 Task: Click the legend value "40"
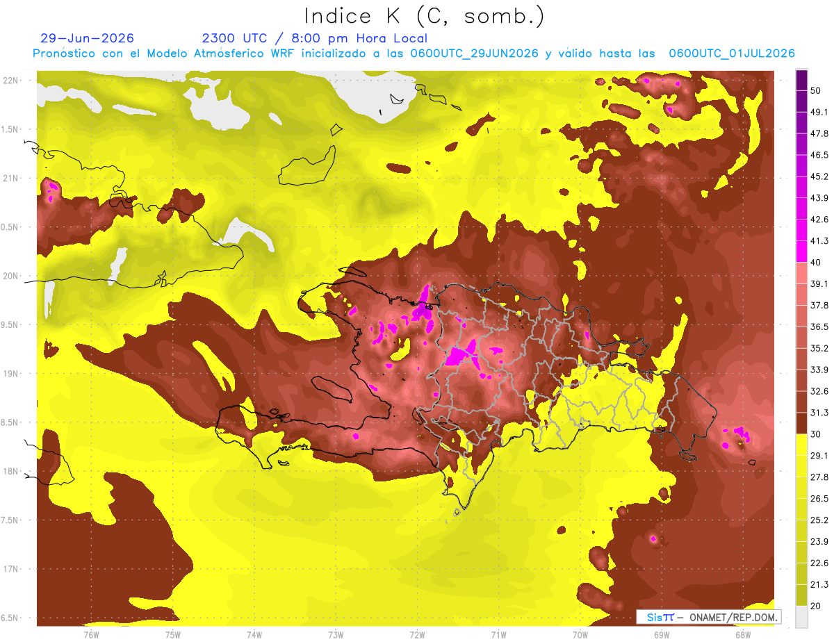[x=817, y=263]
